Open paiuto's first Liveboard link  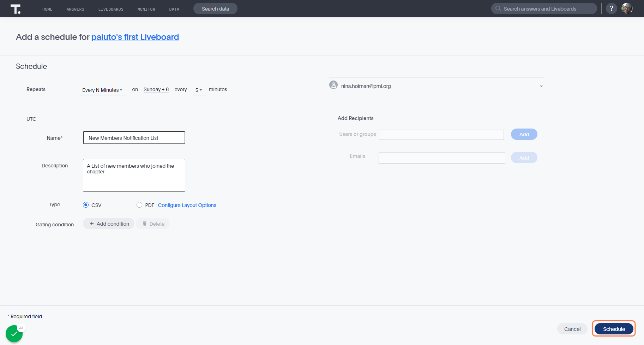point(135,37)
